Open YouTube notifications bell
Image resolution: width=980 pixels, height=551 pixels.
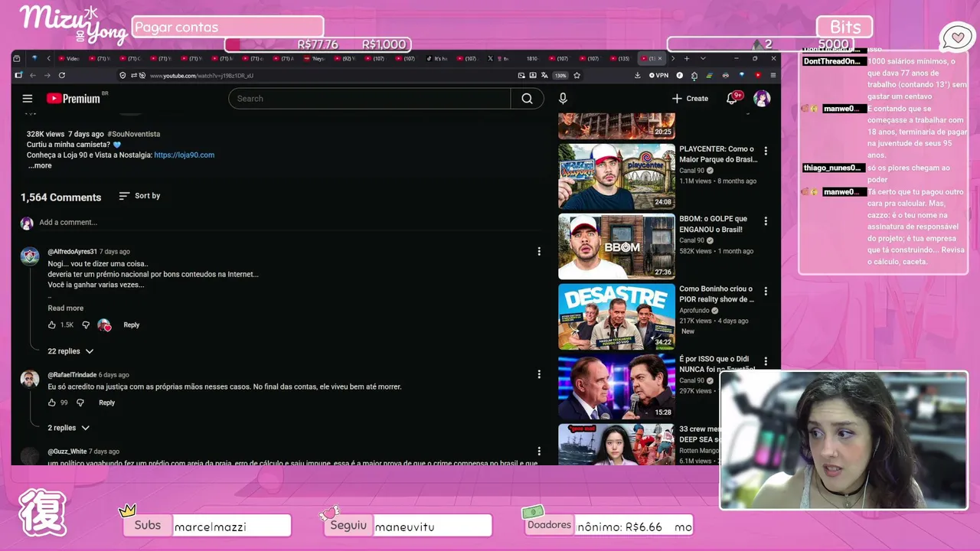coord(733,99)
